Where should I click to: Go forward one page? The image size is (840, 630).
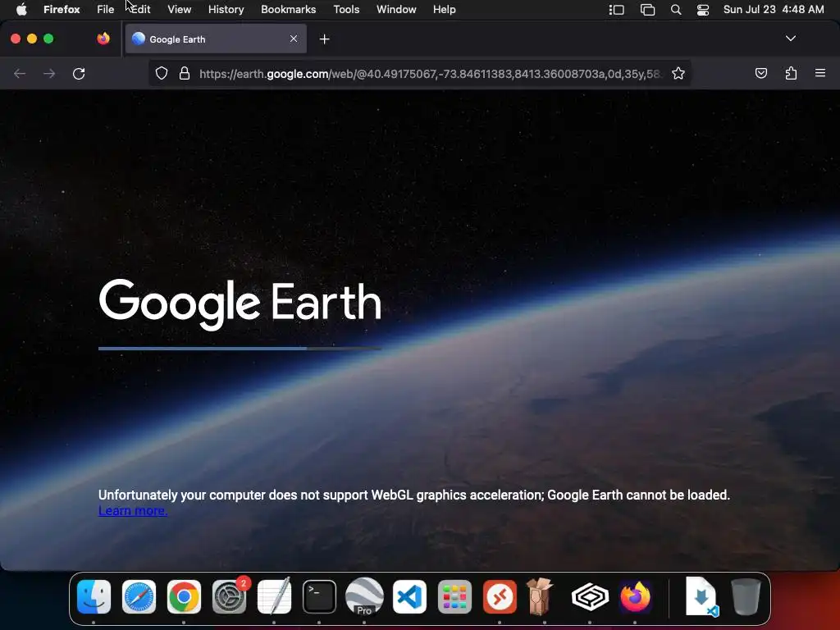[x=49, y=73]
